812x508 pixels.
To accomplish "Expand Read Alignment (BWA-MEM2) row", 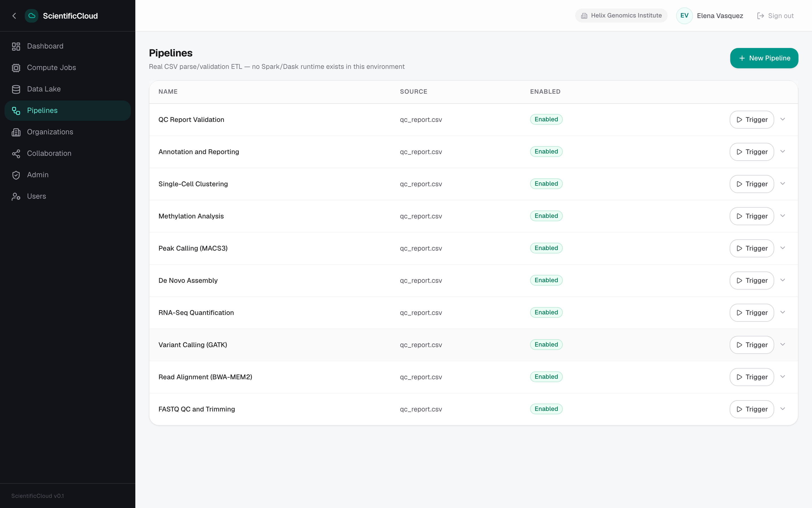I will 782,377.
